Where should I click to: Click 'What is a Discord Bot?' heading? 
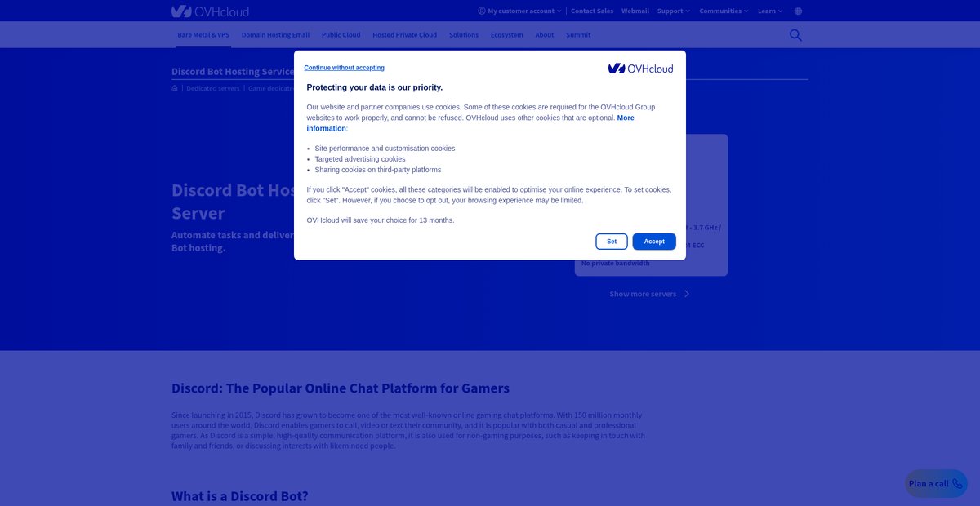[x=240, y=496]
